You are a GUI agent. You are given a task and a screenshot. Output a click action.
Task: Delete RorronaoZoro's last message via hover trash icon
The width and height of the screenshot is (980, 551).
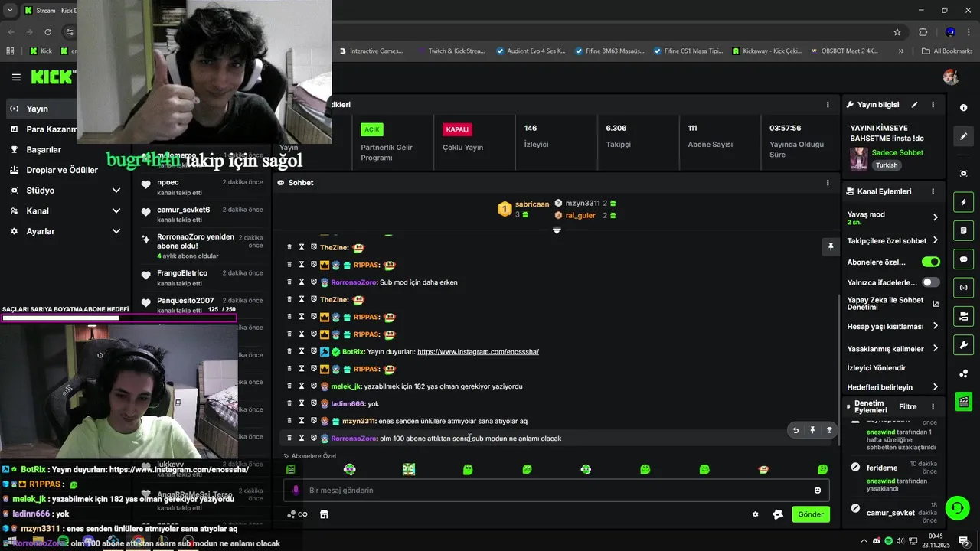(829, 431)
